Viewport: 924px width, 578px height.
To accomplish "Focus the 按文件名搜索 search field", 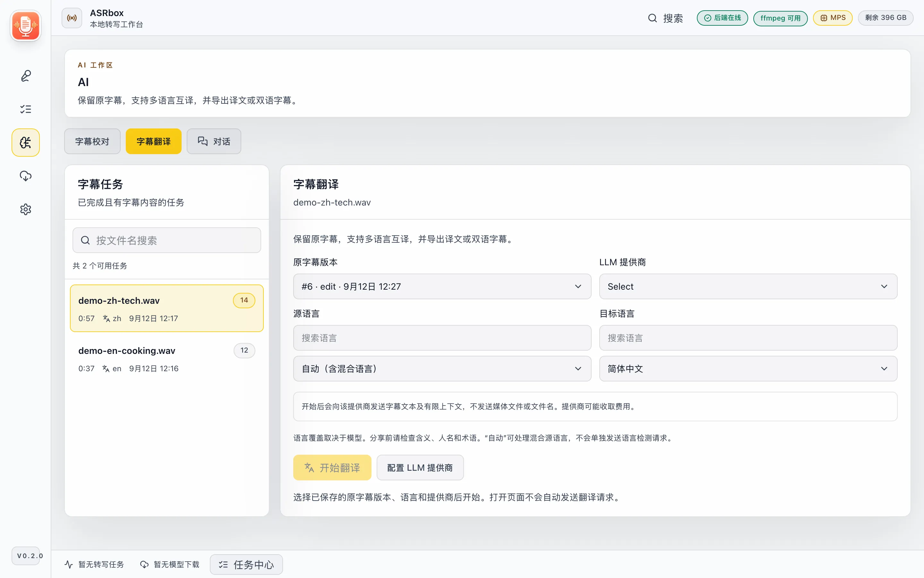I will 167,240.
